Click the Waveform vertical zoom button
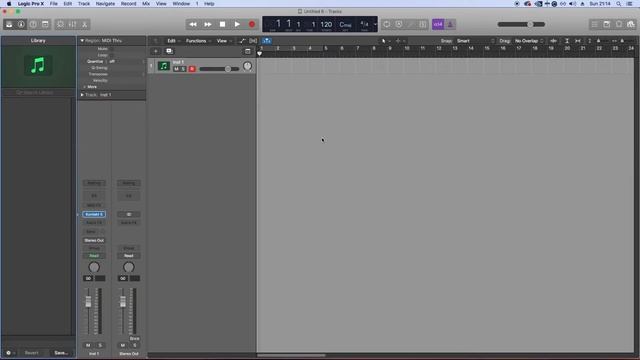The height and width of the screenshot is (360, 640). [x=553, y=41]
